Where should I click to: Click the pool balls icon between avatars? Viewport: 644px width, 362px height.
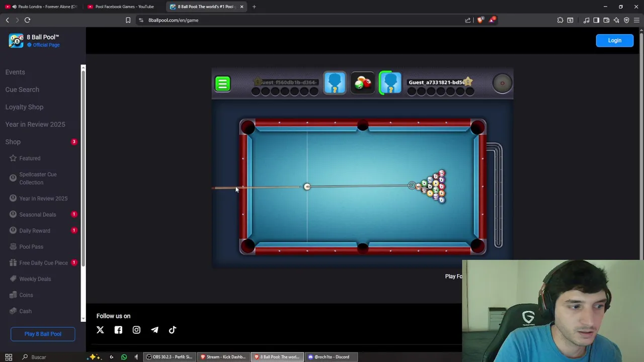pos(362,83)
